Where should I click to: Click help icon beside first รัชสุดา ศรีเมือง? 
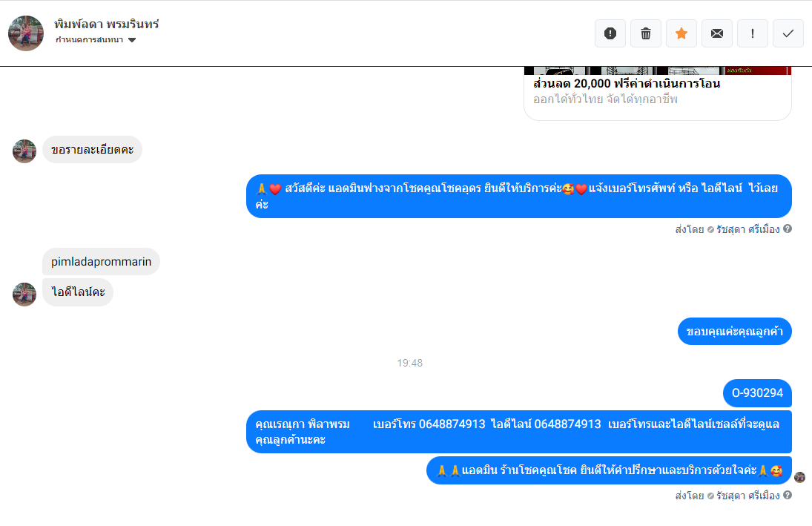787,229
